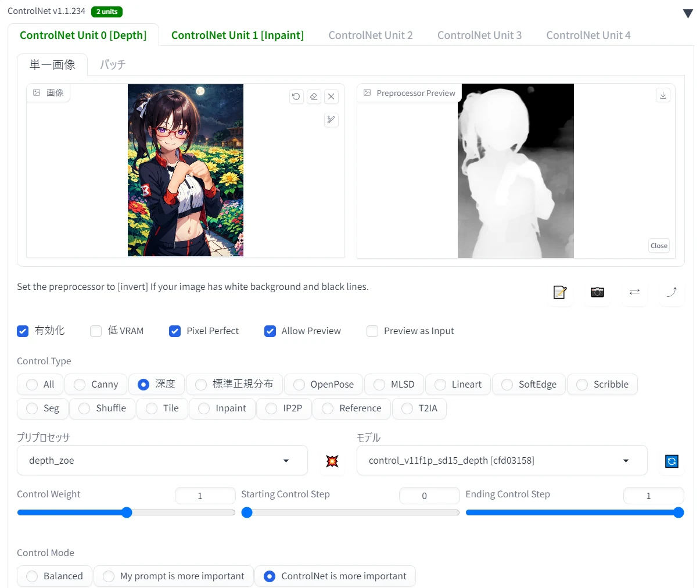Viewport: 700px width, 588px height.
Task: Select the Canny control type
Action: pyautogui.click(x=96, y=384)
